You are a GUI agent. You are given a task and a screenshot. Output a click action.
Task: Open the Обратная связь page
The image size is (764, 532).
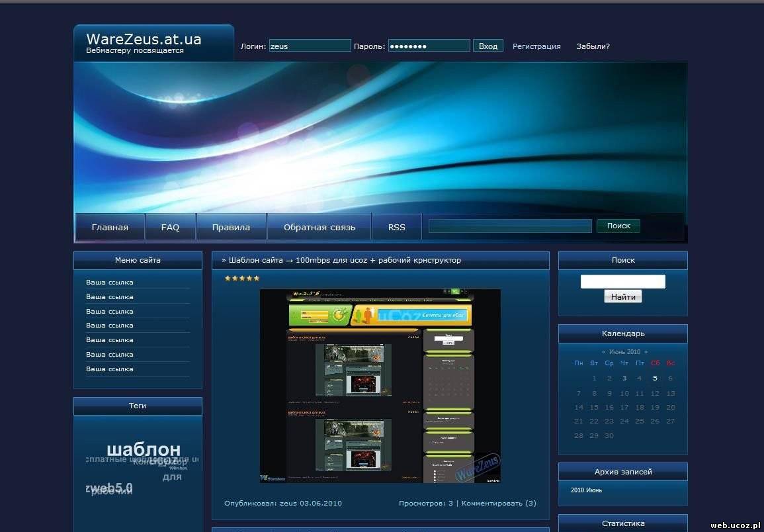319,227
